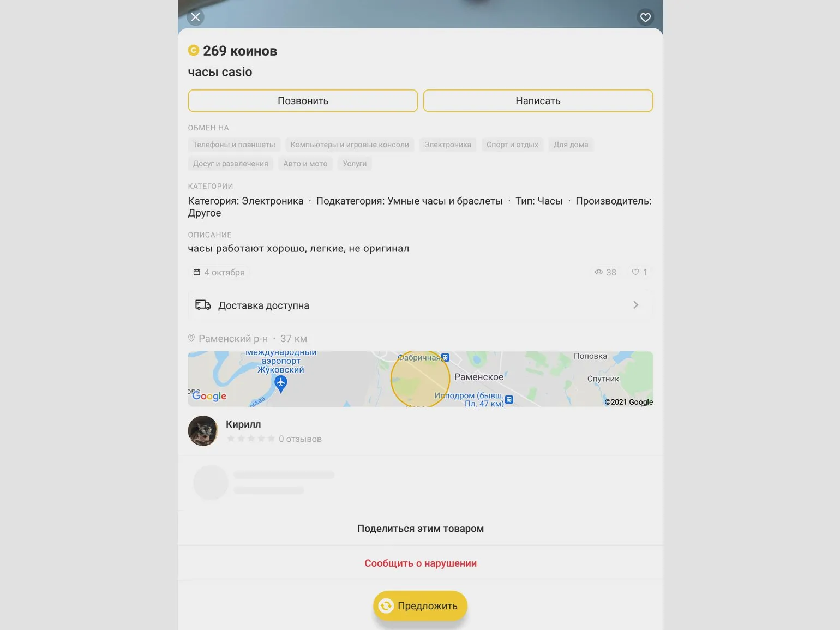
Task: Click the yellow Предложить exchange button
Action: click(x=421, y=606)
